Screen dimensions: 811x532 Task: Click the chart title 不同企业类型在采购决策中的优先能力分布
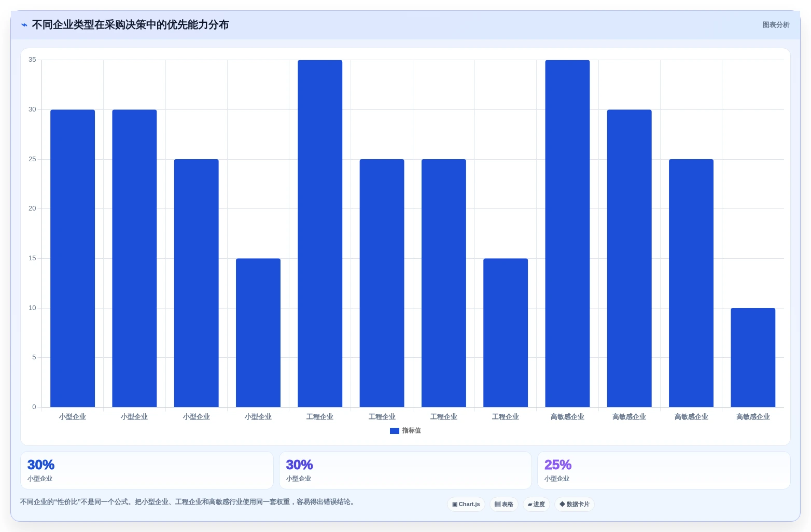click(130, 25)
